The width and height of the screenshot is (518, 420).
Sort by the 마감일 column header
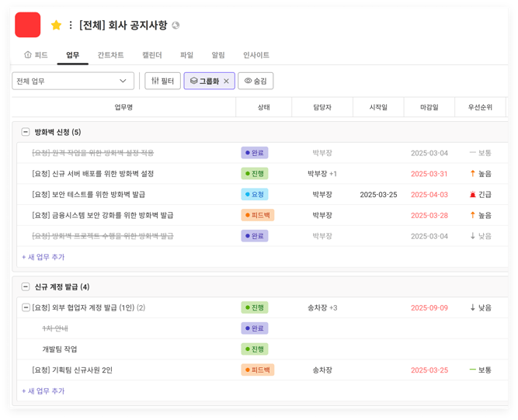tap(429, 107)
